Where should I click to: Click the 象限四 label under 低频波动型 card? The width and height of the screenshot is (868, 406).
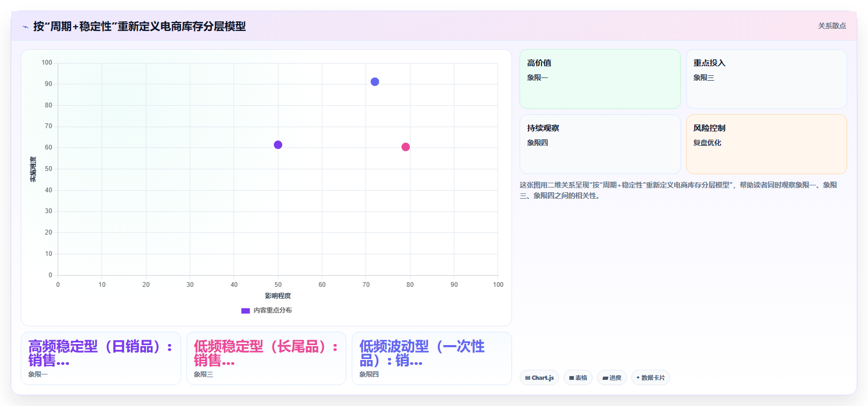coord(369,374)
